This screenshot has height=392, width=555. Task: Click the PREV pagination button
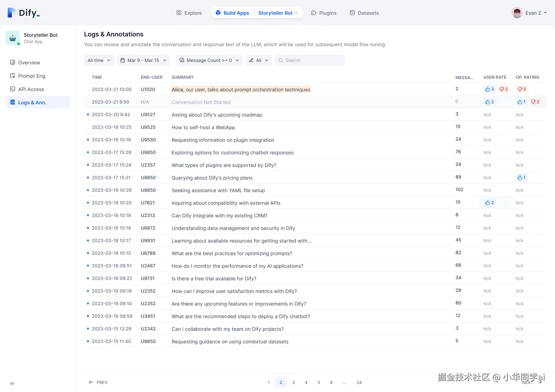98,382
